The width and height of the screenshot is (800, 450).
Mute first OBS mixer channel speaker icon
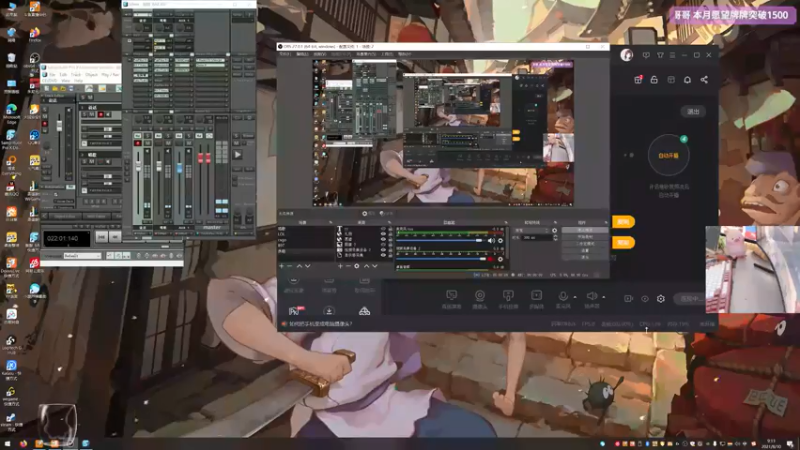click(x=491, y=240)
